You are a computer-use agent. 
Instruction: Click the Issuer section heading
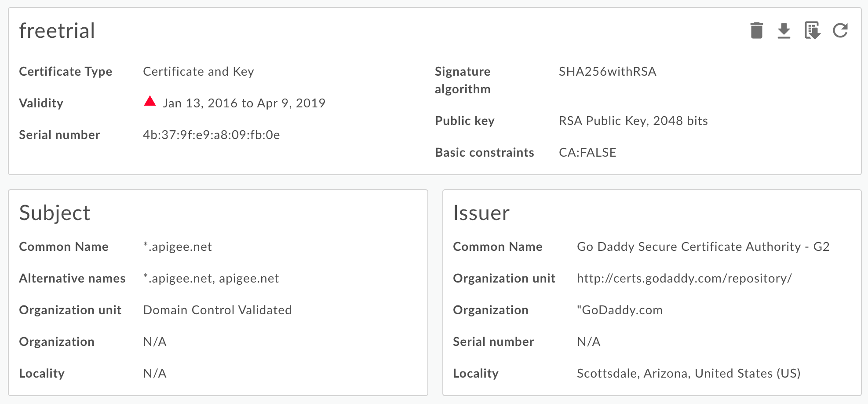tap(481, 213)
